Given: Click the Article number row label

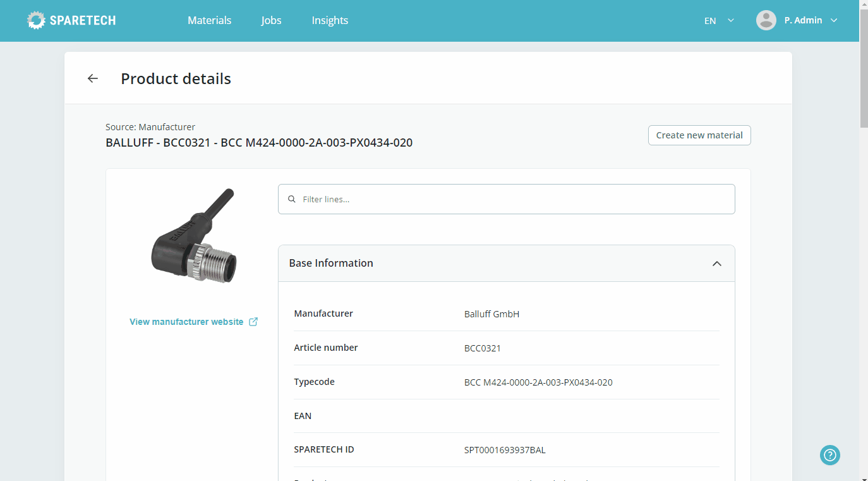Looking at the screenshot, I should click(326, 348).
